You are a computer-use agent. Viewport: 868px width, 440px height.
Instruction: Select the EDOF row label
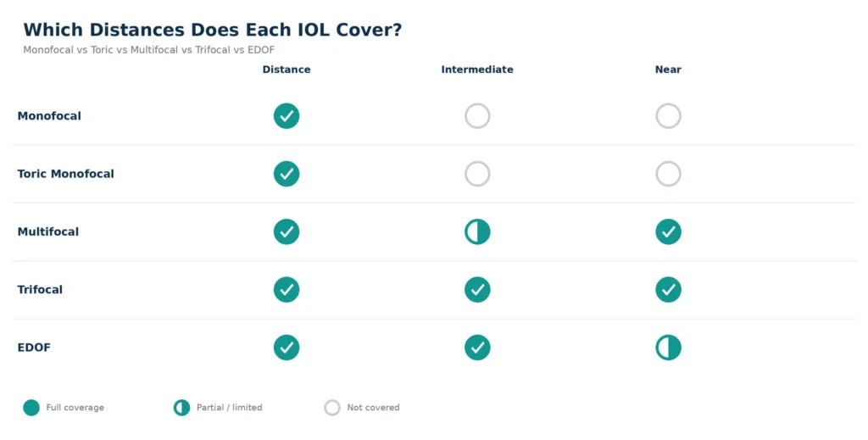click(34, 348)
